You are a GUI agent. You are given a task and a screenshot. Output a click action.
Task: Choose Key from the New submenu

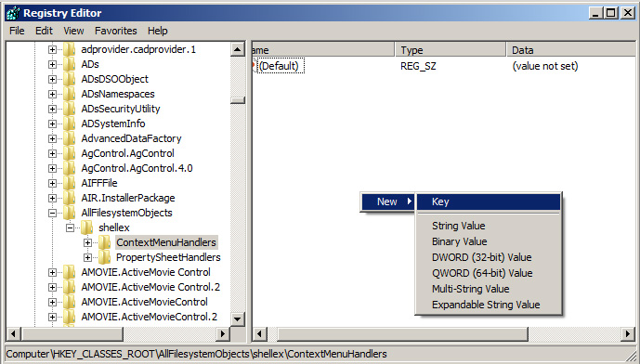tap(489, 201)
